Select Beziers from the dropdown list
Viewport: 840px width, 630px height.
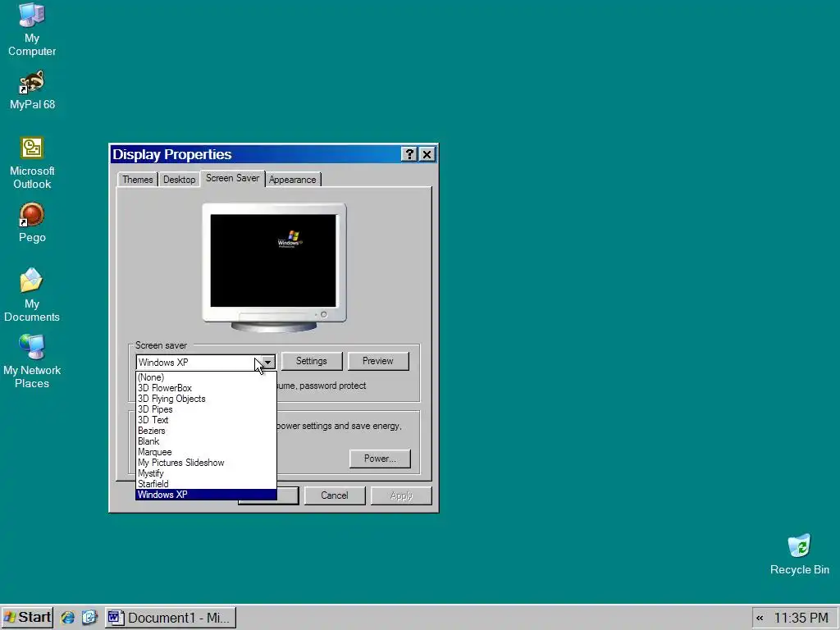[x=206, y=431]
